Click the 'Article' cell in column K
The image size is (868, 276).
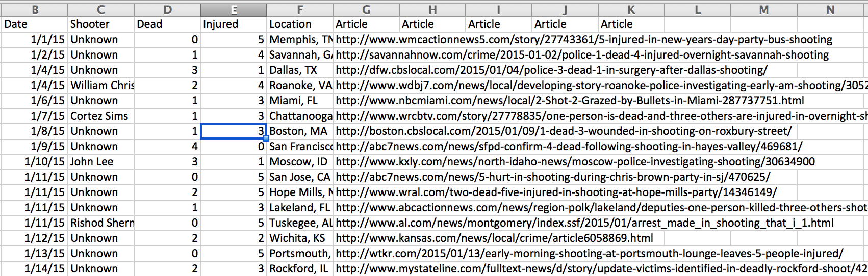631,24
